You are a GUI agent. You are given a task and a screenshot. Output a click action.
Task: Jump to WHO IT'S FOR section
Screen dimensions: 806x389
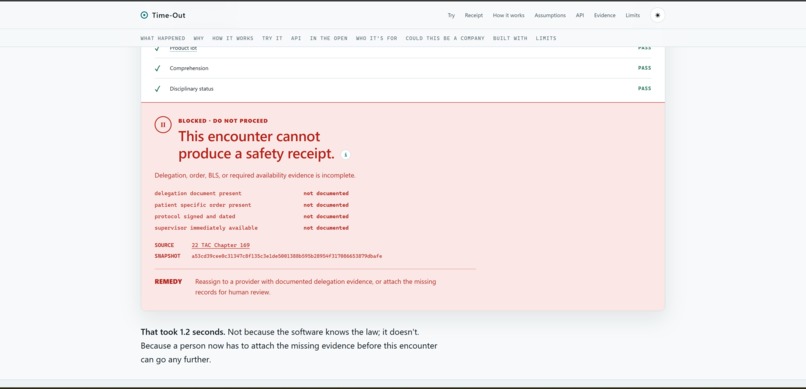(x=376, y=39)
